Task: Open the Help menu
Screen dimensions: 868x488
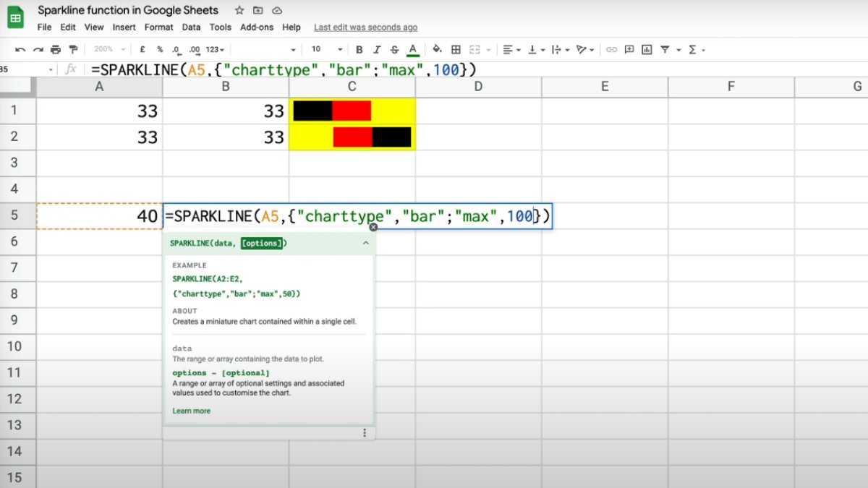Action: coord(292,27)
